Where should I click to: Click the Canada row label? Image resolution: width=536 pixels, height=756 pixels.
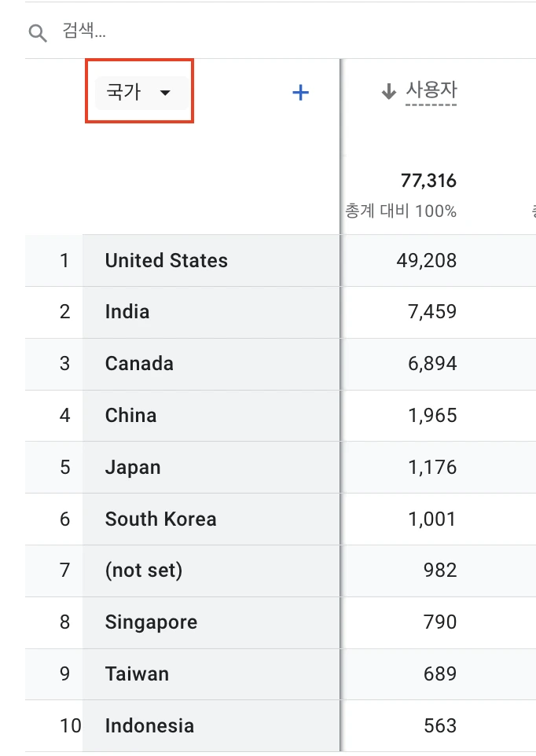click(139, 364)
